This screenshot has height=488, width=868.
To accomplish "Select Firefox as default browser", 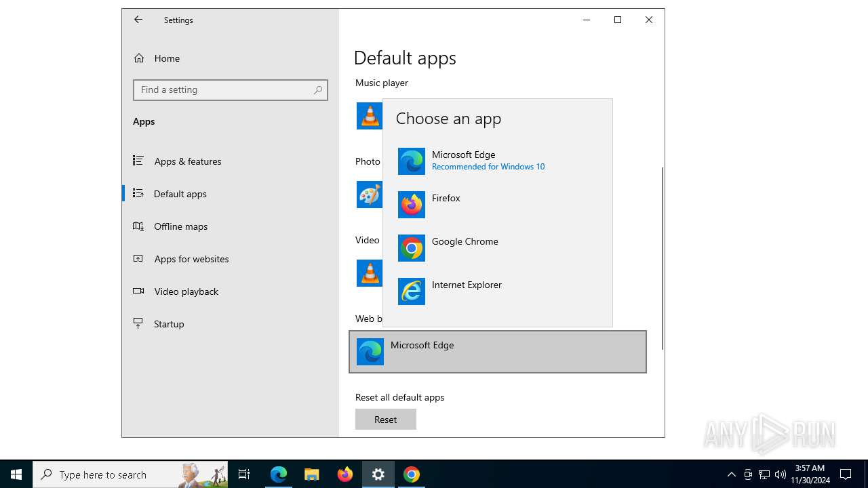I will pyautogui.click(x=498, y=205).
